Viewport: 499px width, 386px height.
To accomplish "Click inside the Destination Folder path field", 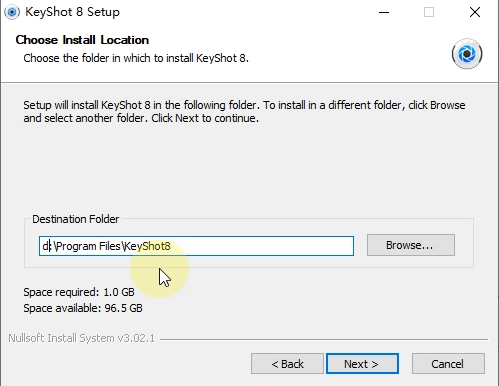I will tap(196, 246).
